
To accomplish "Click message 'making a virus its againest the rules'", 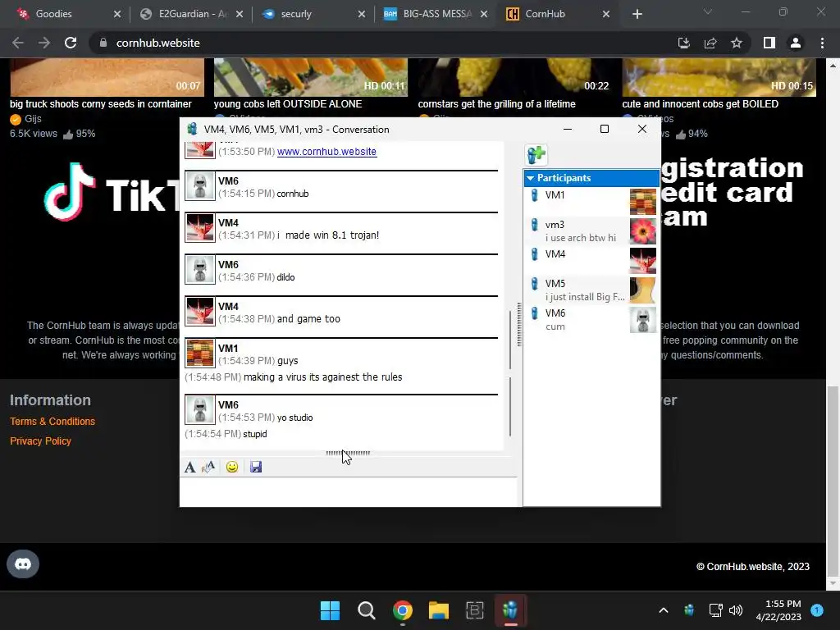I will pyautogui.click(x=322, y=377).
